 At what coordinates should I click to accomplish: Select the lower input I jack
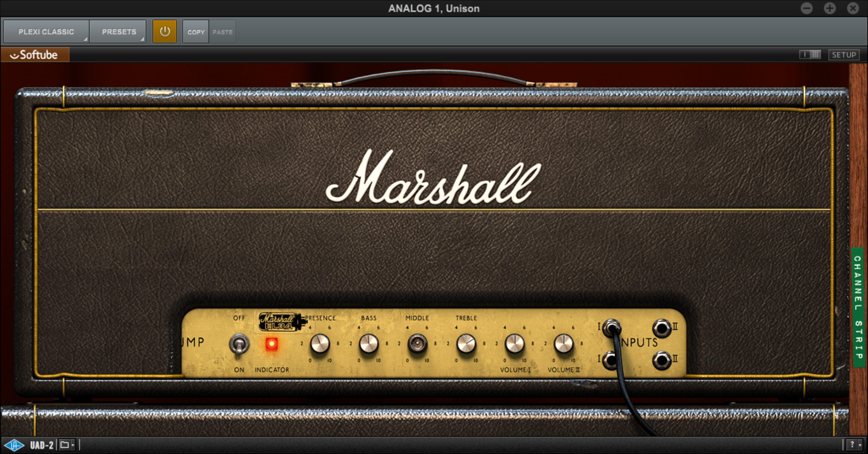point(610,361)
